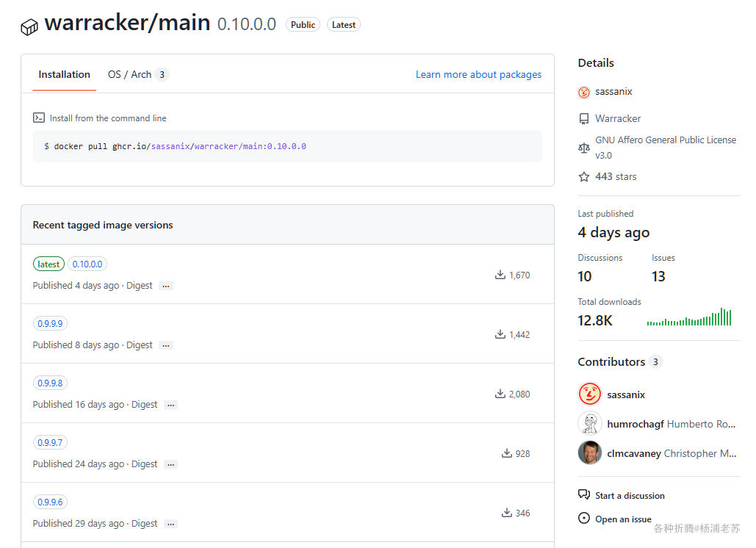Click the 2,080 download count
The height and width of the screenshot is (548, 756).
519,394
